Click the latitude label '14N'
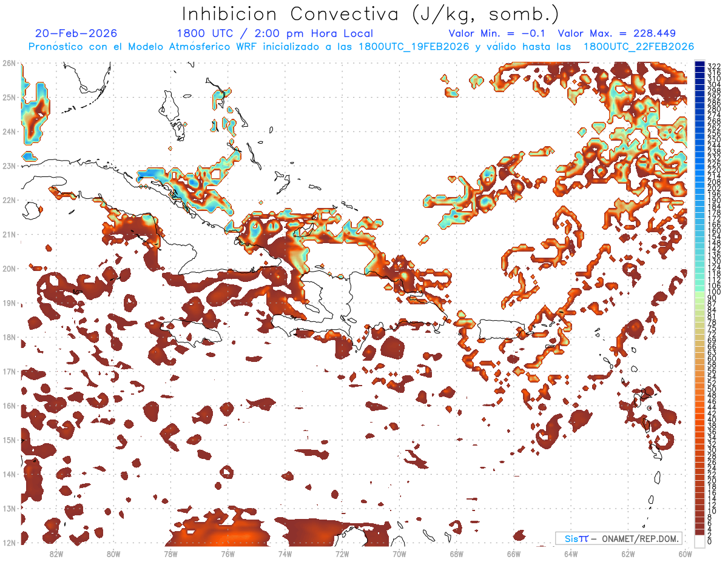The height and width of the screenshot is (562, 728). click(x=9, y=474)
